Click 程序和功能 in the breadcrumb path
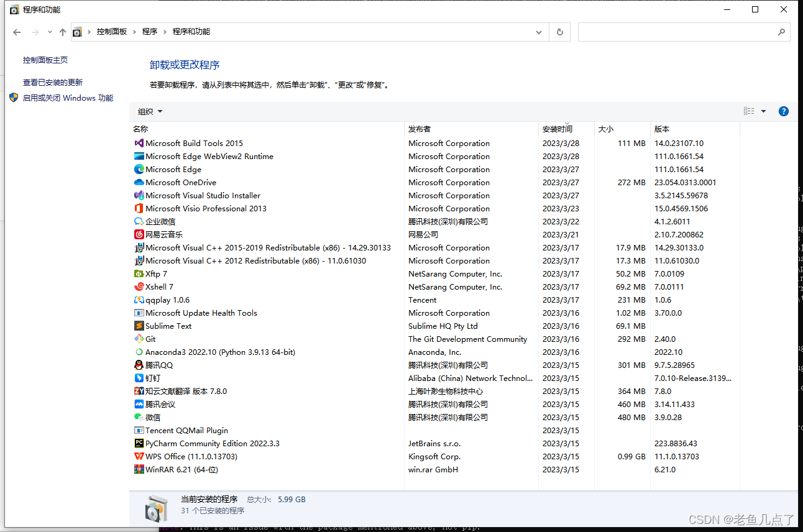The height and width of the screenshot is (532, 803). coord(191,32)
